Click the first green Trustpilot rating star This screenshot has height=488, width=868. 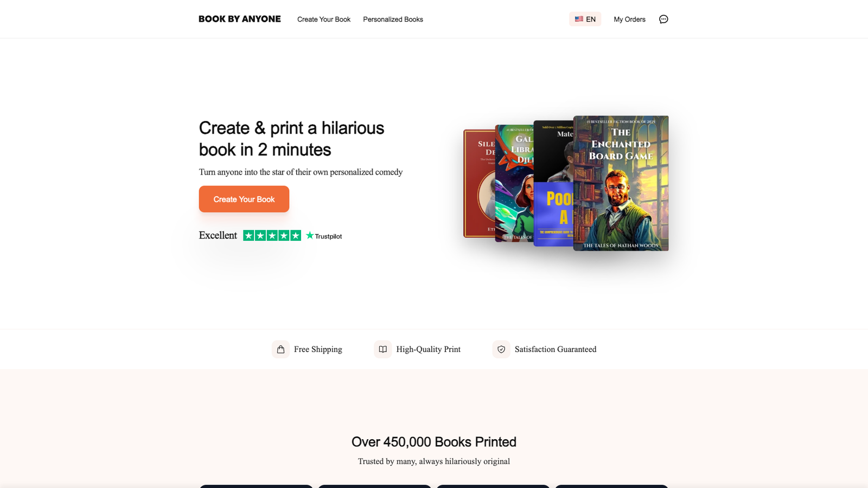[x=248, y=235]
